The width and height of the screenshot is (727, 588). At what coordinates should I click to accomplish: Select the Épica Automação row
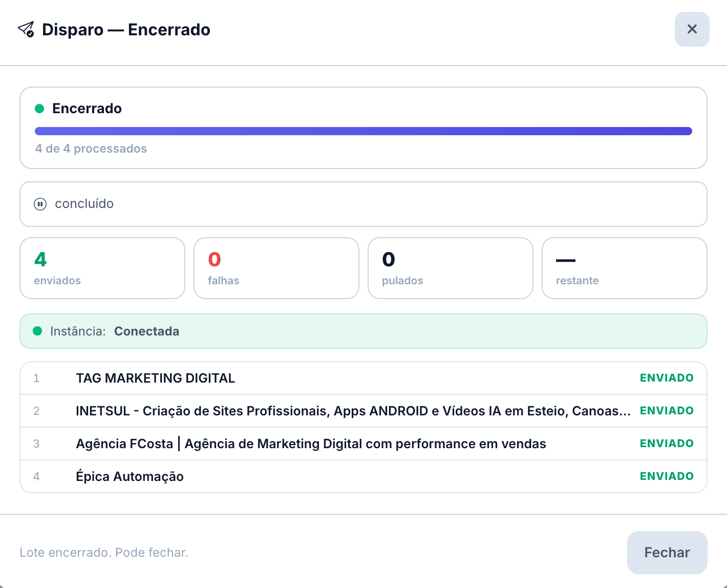click(363, 476)
